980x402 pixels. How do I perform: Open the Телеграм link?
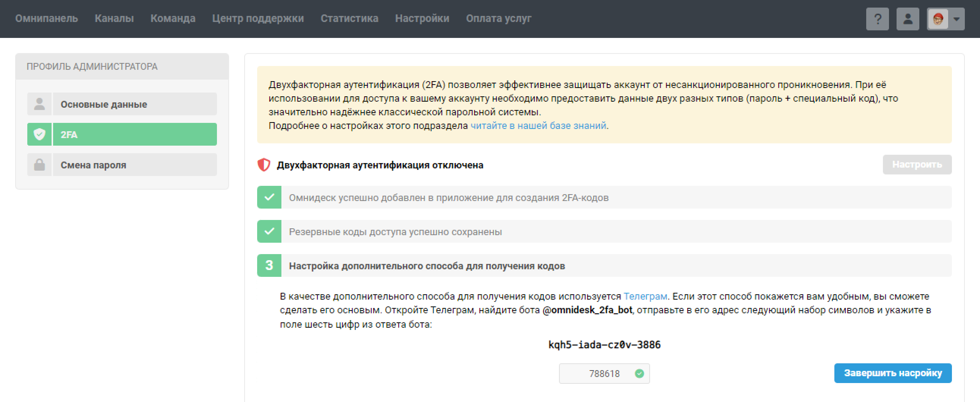(645, 296)
